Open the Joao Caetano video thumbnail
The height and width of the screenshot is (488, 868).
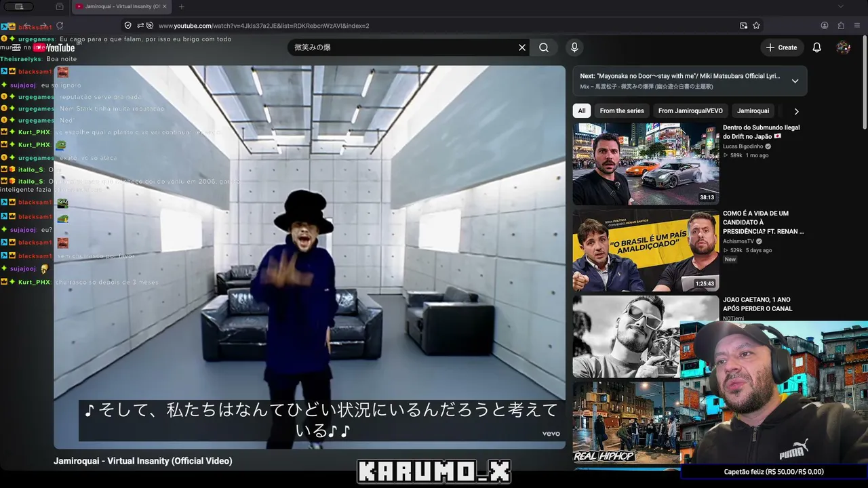coord(626,336)
